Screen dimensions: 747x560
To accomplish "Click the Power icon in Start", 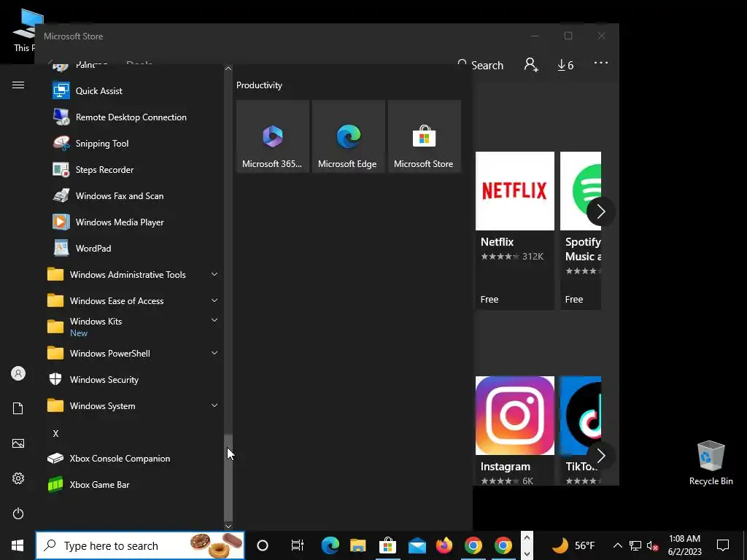I will coord(18,513).
